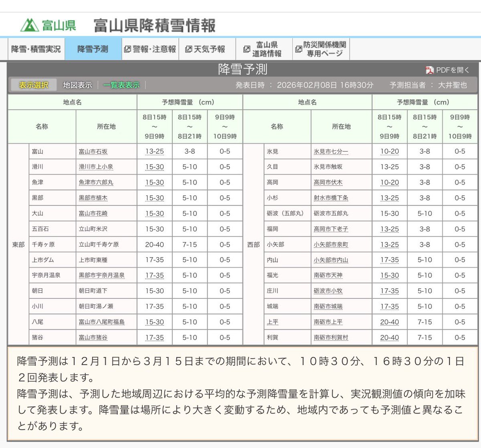
Task: Click the underlined 20-40 forecast for 上平
Action: click(x=389, y=322)
